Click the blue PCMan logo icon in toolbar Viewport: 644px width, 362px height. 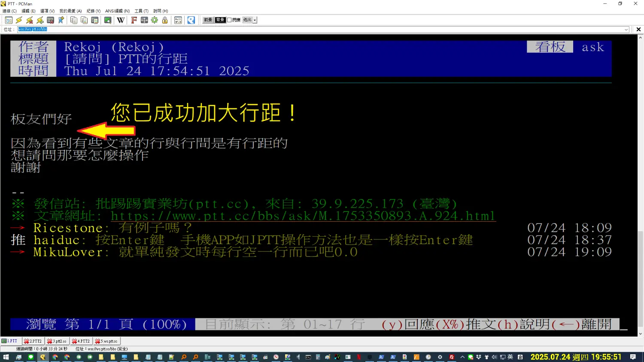(191, 20)
